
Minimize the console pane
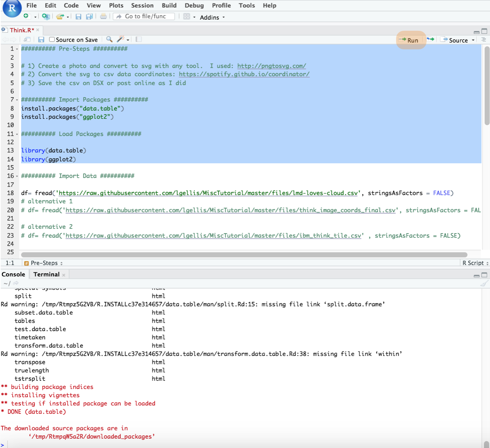pos(477,276)
